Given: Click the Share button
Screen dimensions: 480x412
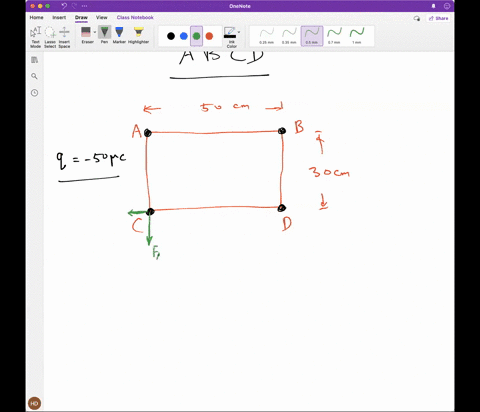Looking at the screenshot, I should (x=439, y=18).
